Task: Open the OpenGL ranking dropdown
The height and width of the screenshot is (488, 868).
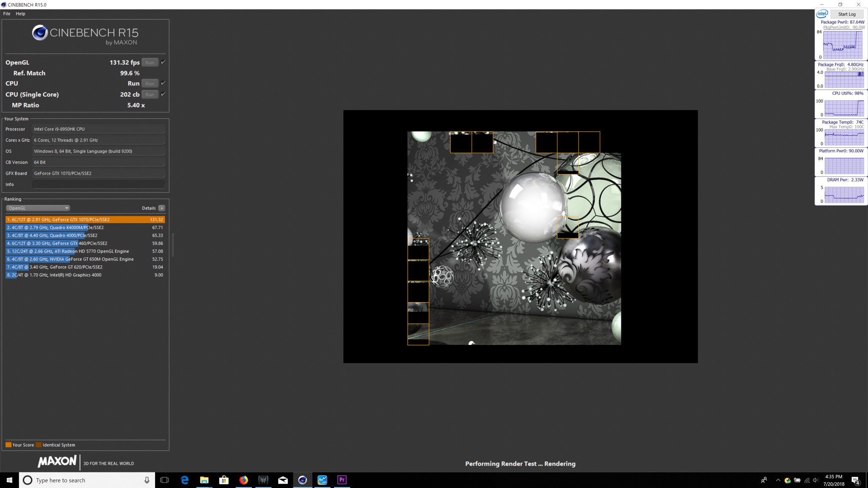Action: click(x=38, y=208)
